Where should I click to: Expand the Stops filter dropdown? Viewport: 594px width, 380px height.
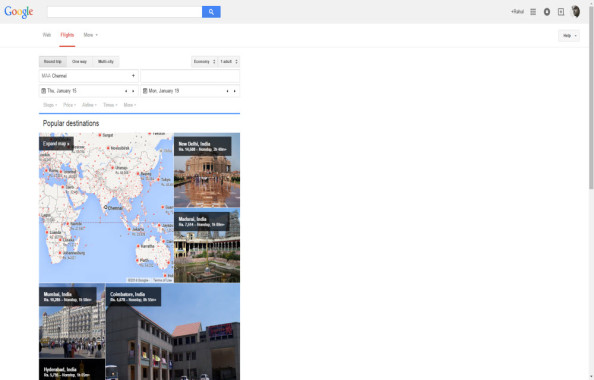coord(50,105)
